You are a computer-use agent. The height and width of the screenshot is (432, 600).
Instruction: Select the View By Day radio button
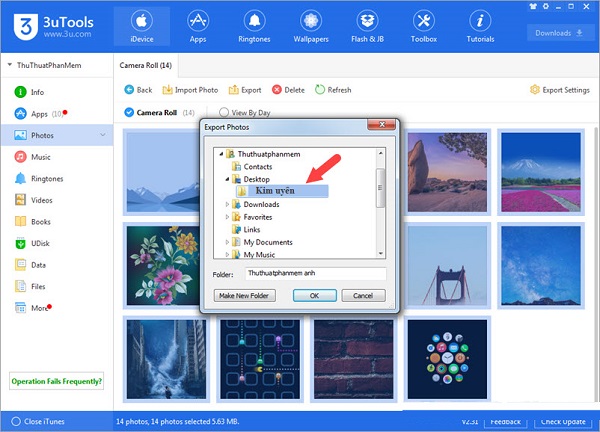[223, 113]
